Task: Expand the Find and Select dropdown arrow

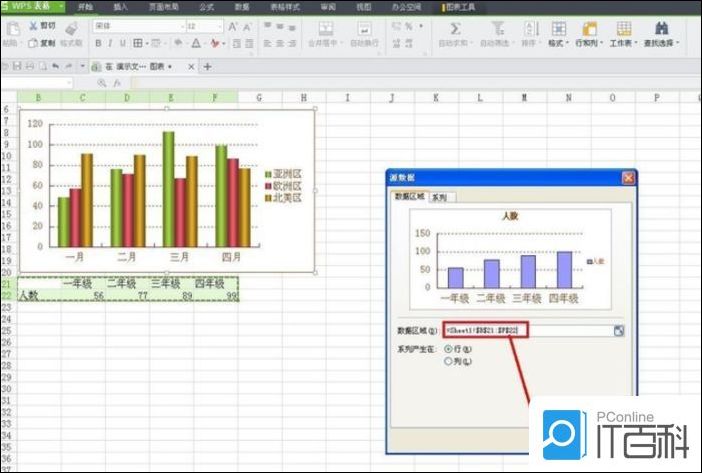Action: (678, 43)
